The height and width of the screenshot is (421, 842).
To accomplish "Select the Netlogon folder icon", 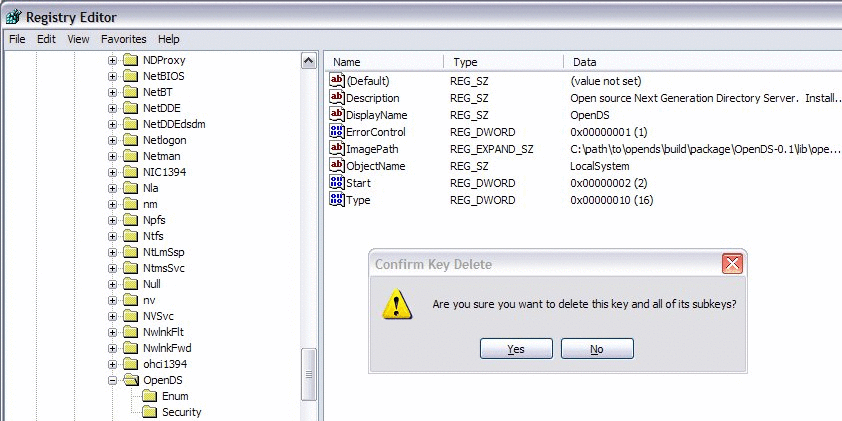I will pyautogui.click(x=130, y=140).
